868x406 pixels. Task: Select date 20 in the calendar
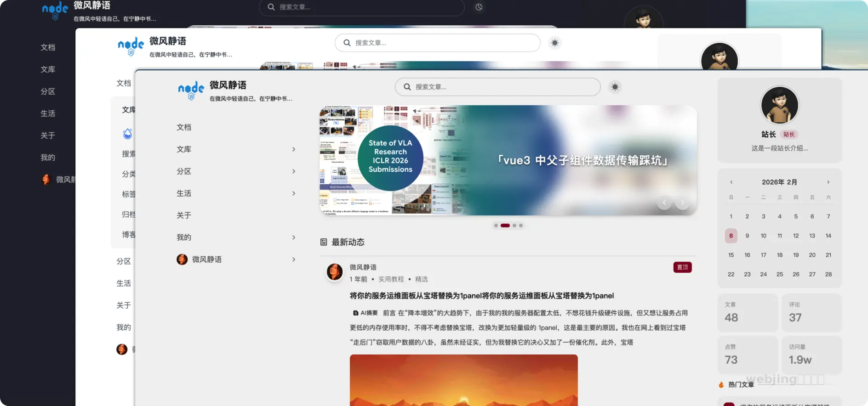click(812, 255)
